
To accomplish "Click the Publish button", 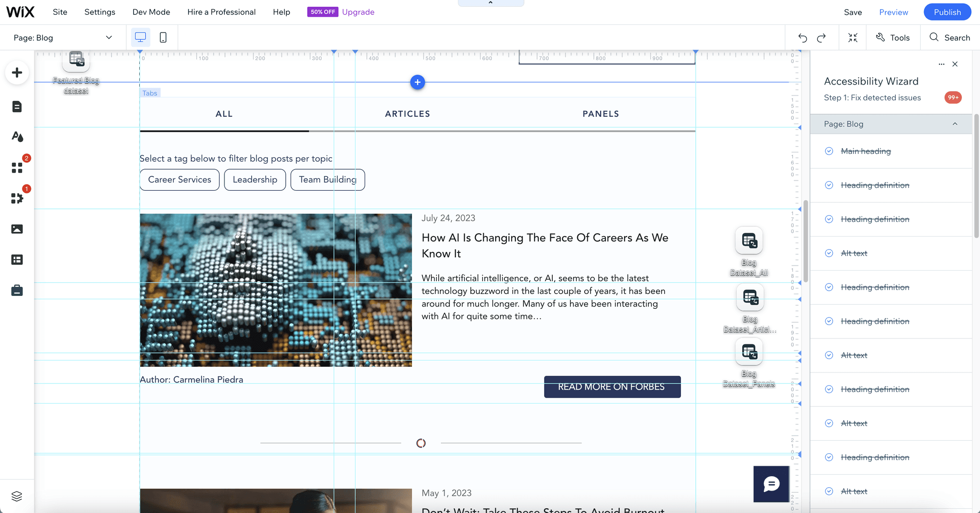I will pos(947,11).
